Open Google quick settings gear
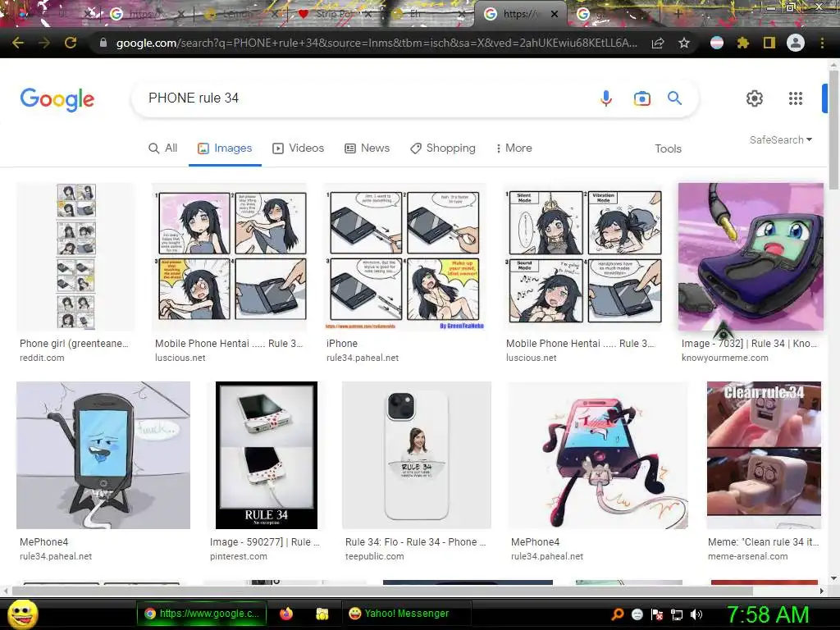 click(x=755, y=98)
